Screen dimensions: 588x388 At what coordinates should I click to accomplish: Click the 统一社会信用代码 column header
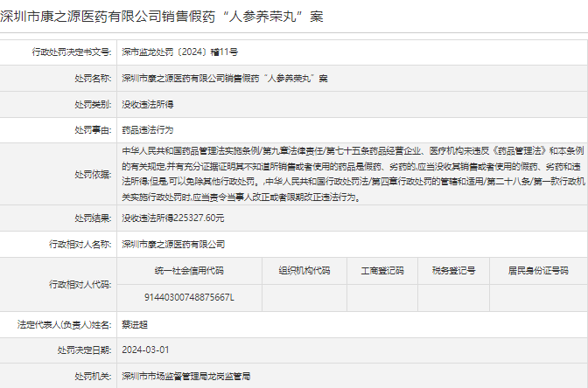point(189,271)
